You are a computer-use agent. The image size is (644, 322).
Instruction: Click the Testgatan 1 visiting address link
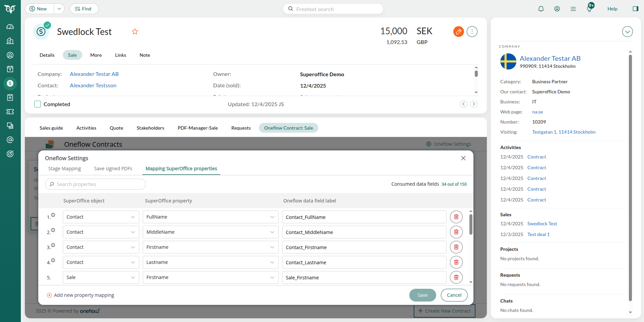[x=564, y=132]
